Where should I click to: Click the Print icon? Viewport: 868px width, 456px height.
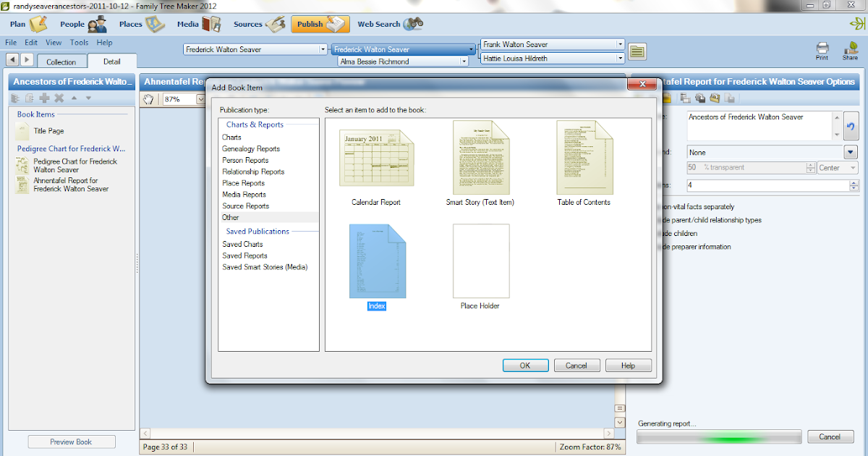(x=822, y=51)
